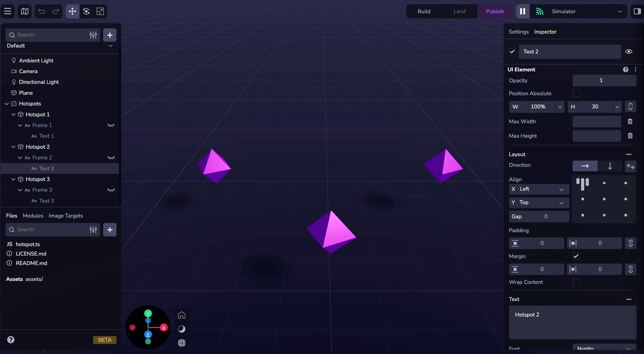
Task: Open the filter icon beside the search field
Action: [93, 35]
